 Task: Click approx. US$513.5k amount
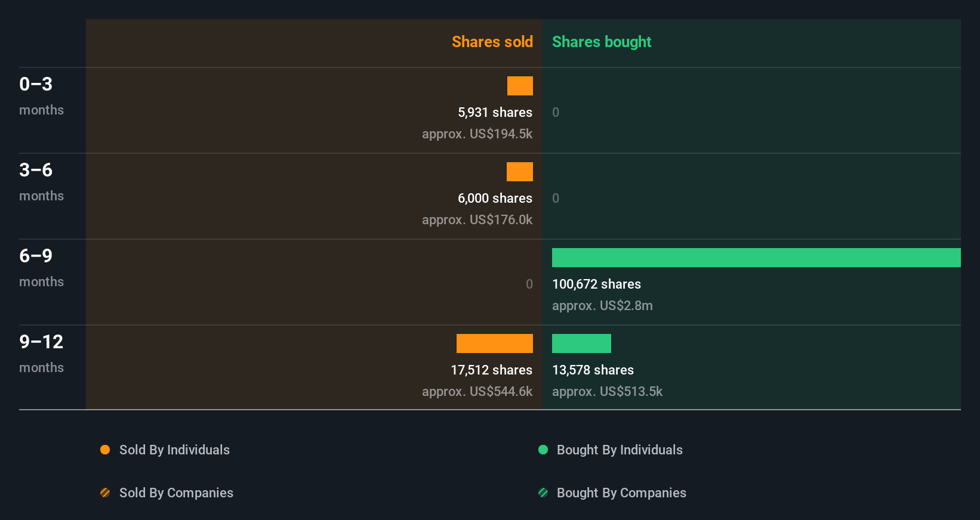point(608,391)
